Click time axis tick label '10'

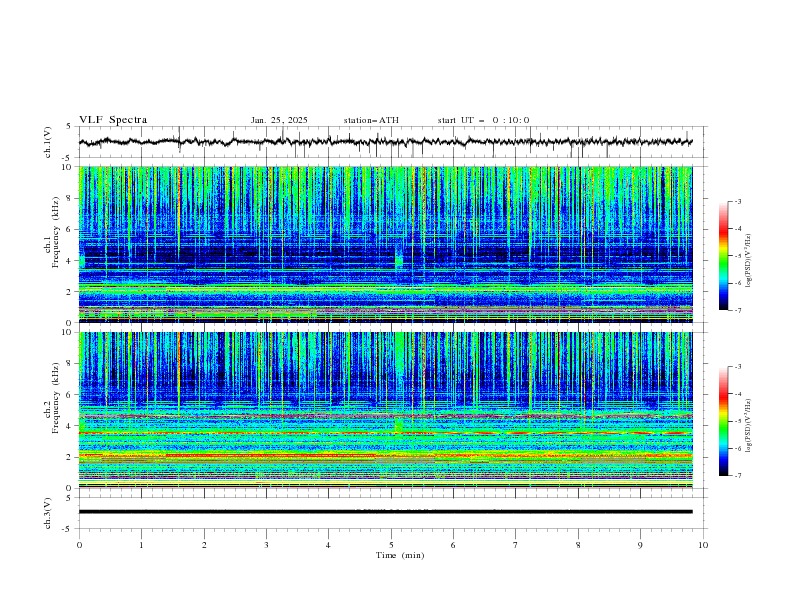pos(703,545)
